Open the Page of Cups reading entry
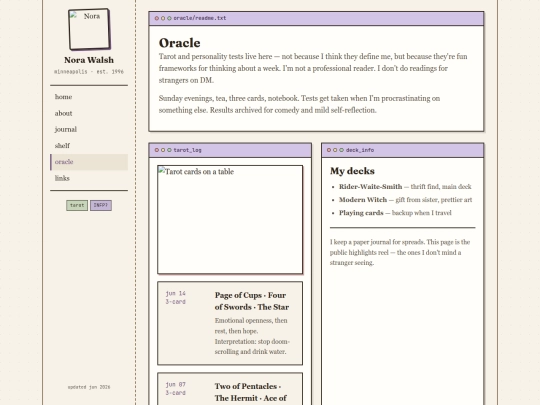Screen dimensions: 540x405 [230, 323]
